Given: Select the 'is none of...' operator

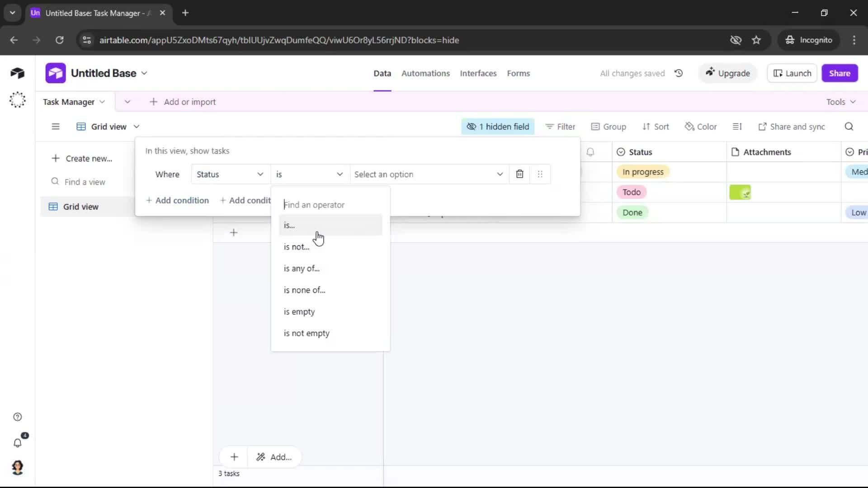Looking at the screenshot, I should tap(330, 290).
